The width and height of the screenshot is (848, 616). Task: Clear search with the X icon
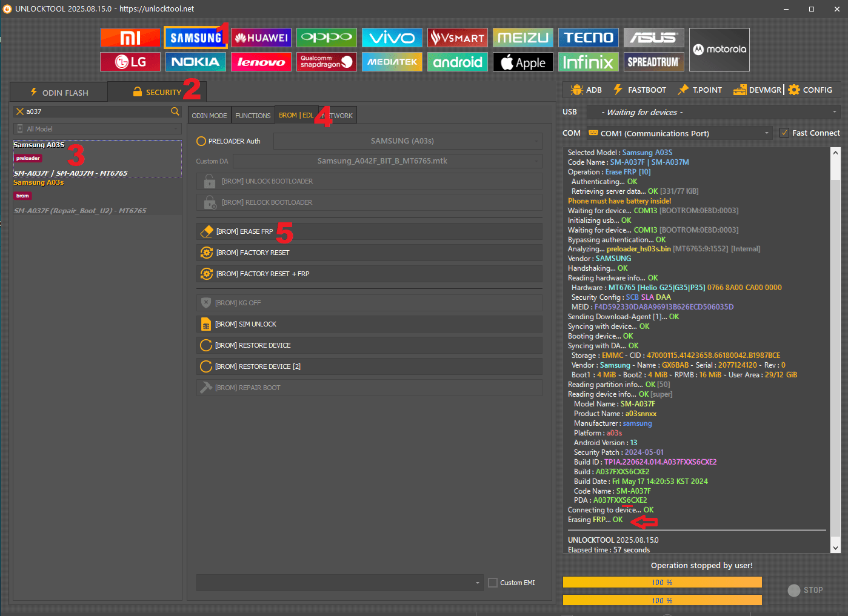pyautogui.click(x=20, y=111)
